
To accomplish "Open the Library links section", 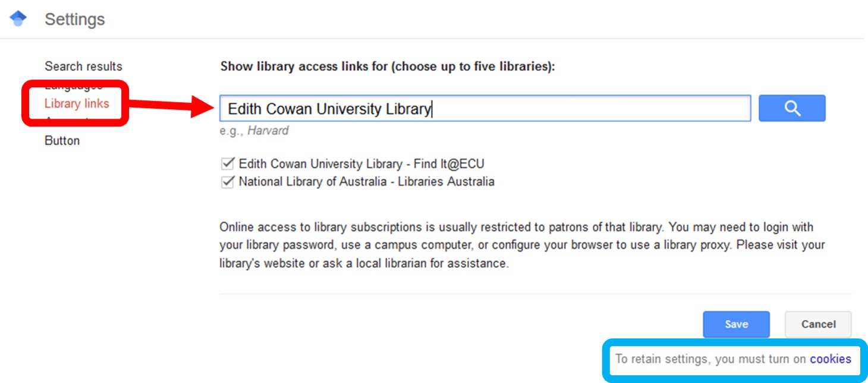I will click(76, 103).
